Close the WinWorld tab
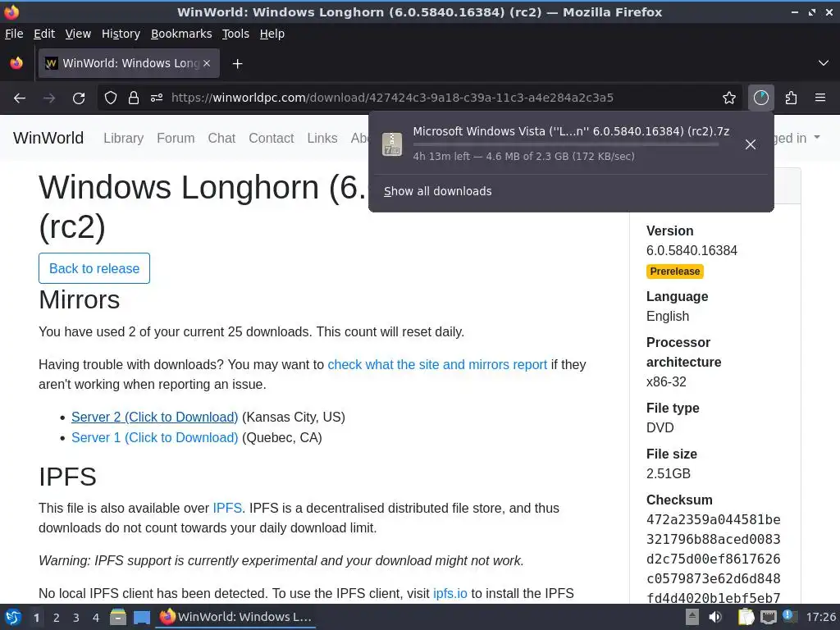The height and width of the screenshot is (630, 840). 207,63
